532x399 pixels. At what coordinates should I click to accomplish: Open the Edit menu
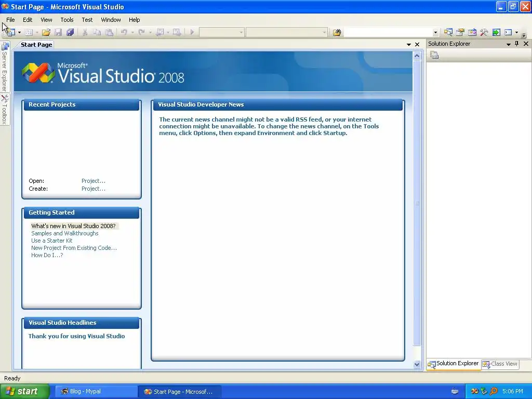(28, 20)
